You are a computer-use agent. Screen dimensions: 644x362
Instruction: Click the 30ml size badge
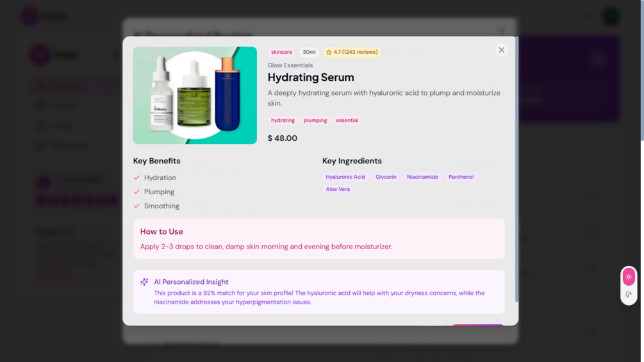[x=309, y=52]
